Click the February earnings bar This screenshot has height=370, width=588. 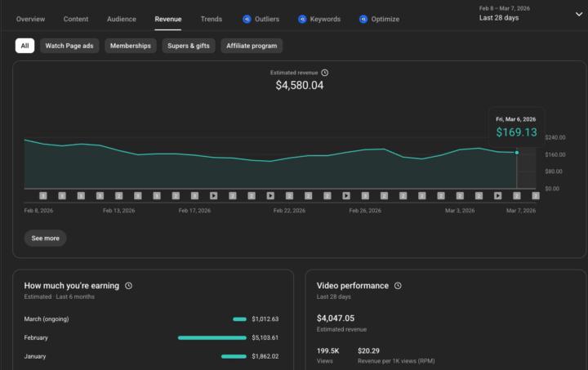212,337
